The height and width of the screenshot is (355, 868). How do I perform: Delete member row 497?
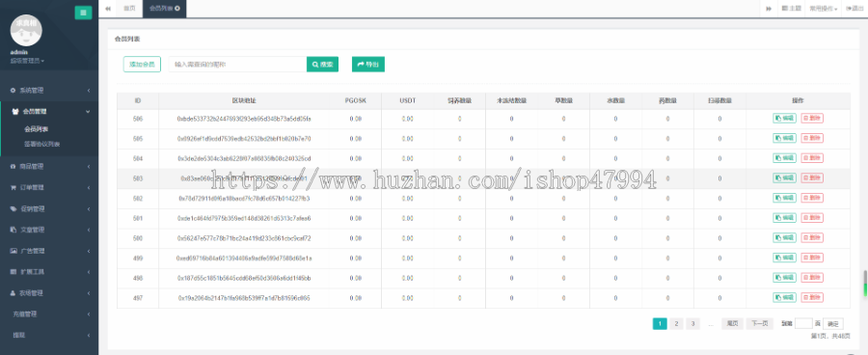(812, 297)
